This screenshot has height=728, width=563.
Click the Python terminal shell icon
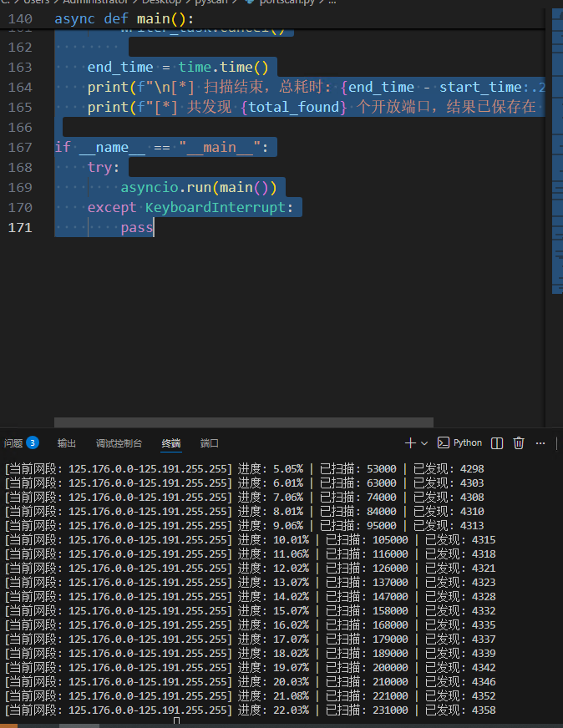coord(444,442)
